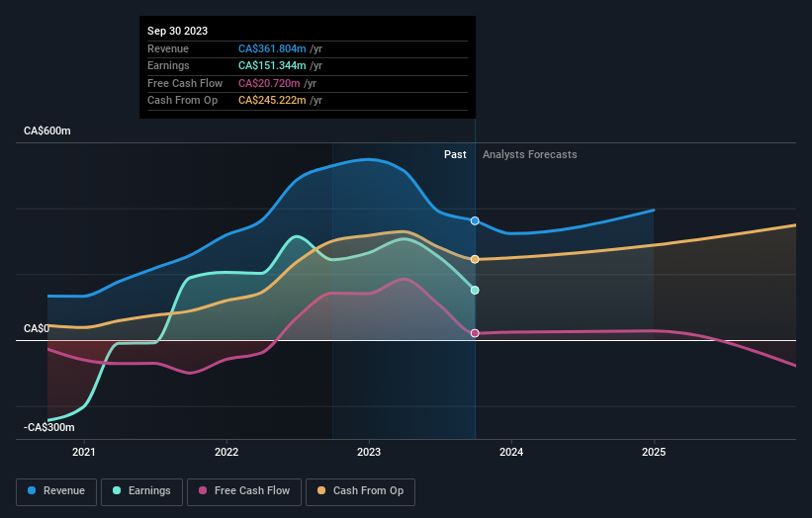Click the 2021 x-axis label
The image size is (812, 518).
(84, 452)
